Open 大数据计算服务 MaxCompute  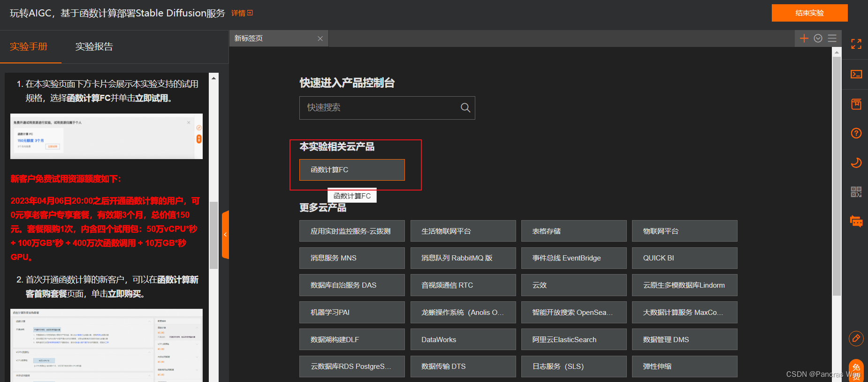685,313
